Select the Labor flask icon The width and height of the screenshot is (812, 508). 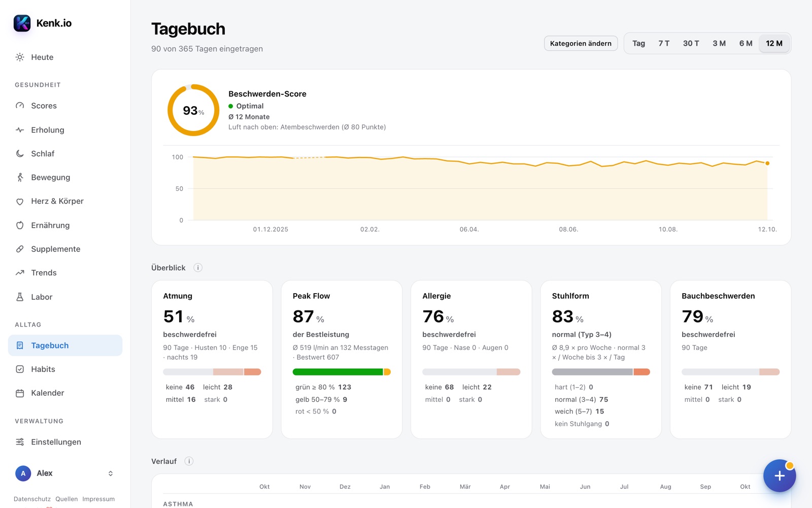[x=20, y=297]
